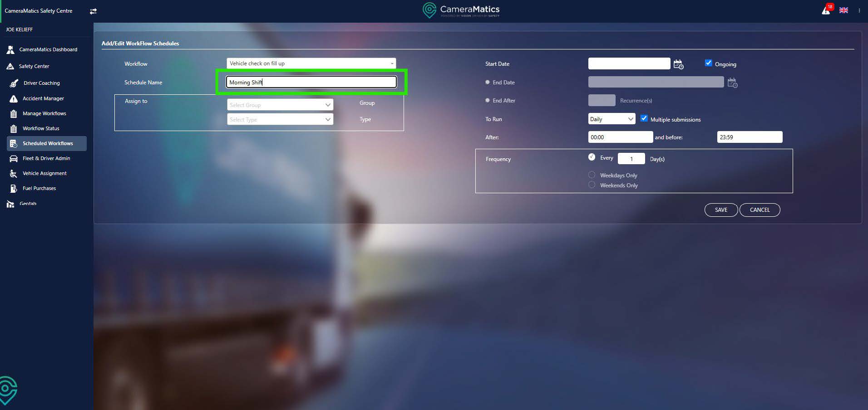Image resolution: width=868 pixels, height=410 pixels.
Task: Click the Vehicle Assignment sidebar icon
Action: click(x=14, y=173)
